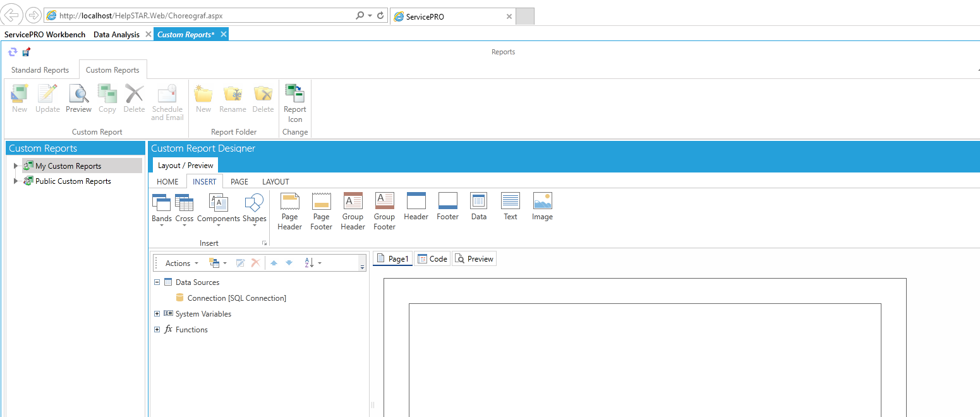The height and width of the screenshot is (417, 980).
Task: Select the Layout / Preview tab
Action: pyautogui.click(x=186, y=166)
